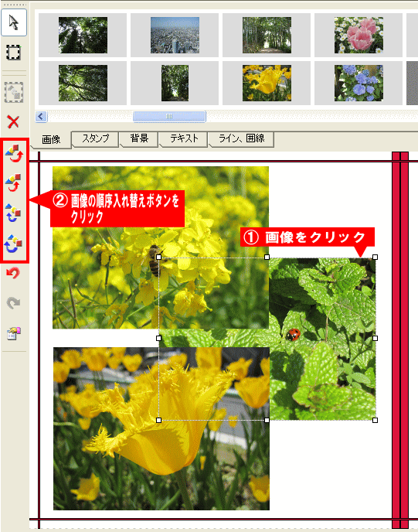Image resolution: width=418 pixels, height=532 pixels.
Task: Open the ライン、囲線 tab
Action: (x=241, y=138)
